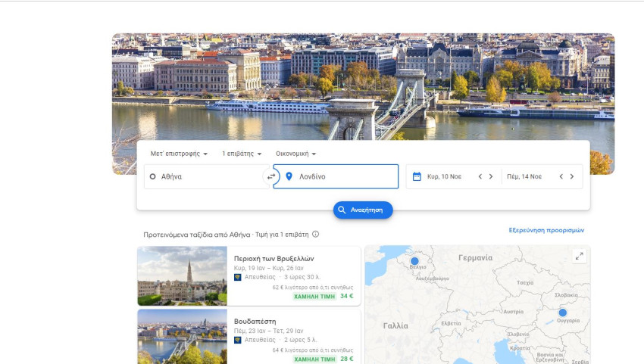
Task: Click the Αθήνα origin input field
Action: click(205, 176)
